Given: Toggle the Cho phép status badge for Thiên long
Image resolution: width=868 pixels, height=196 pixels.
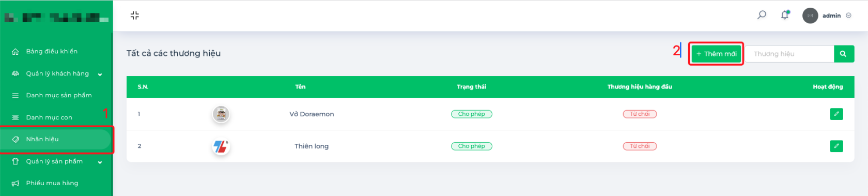Looking at the screenshot, I should (x=472, y=146).
